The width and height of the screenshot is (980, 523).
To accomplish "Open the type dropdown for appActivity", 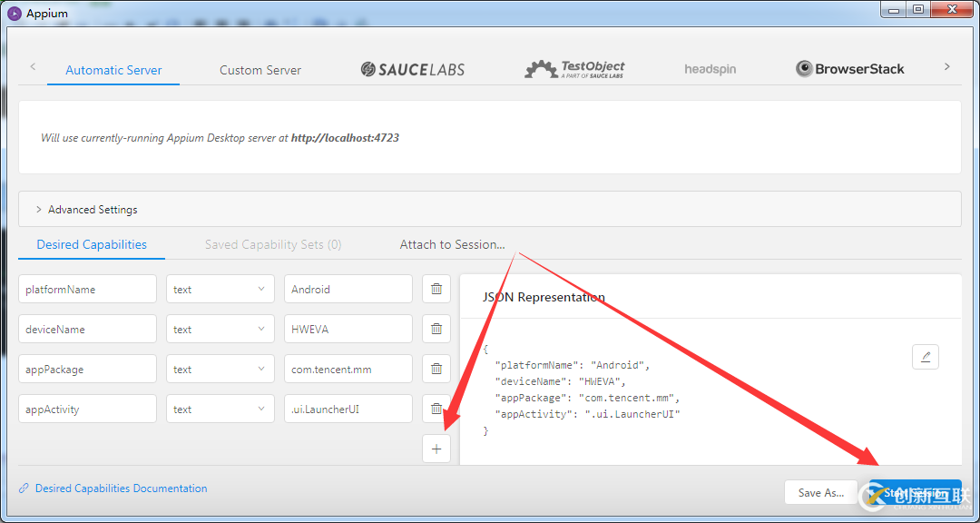I will point(220,410).
